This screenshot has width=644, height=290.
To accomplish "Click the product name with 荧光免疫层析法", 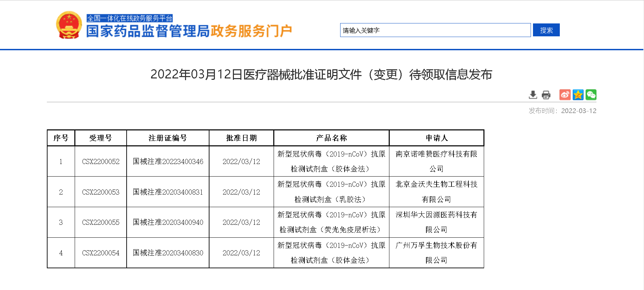I will 331,222.
